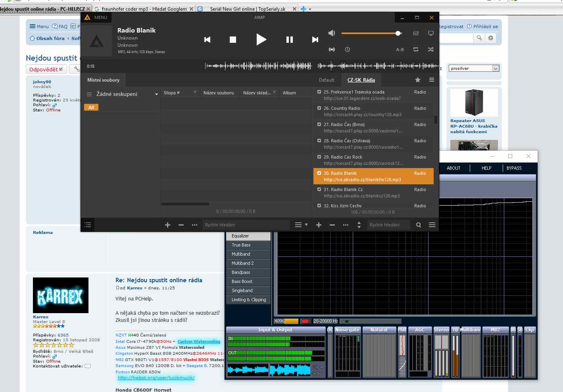Viewport: 563px width, 392px height.
Task: Open the playlist bottom hamburger menu
Action: pyautogui.click(x=432, y=225)
